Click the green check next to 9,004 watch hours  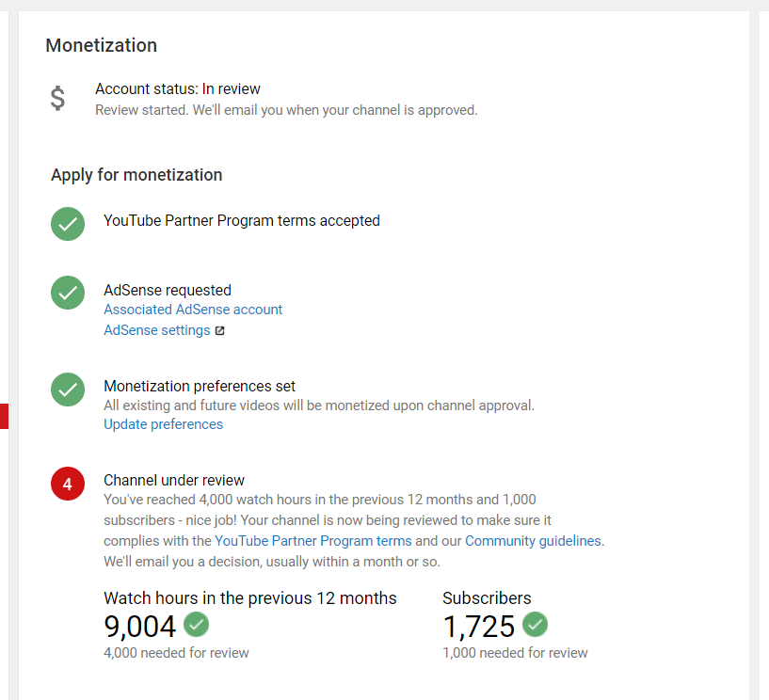pyautogui.click(x=196, y=625)
